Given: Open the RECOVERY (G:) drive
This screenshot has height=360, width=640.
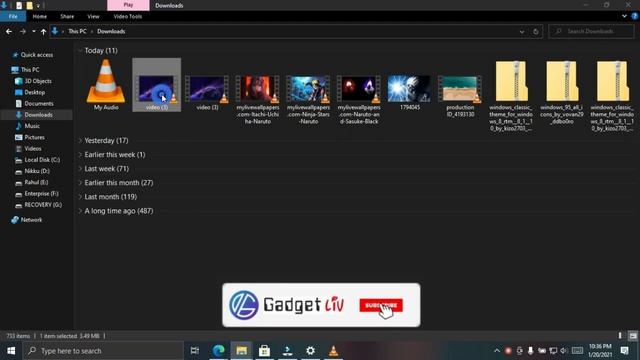Looking at the screenshot, I should point(38,205).
